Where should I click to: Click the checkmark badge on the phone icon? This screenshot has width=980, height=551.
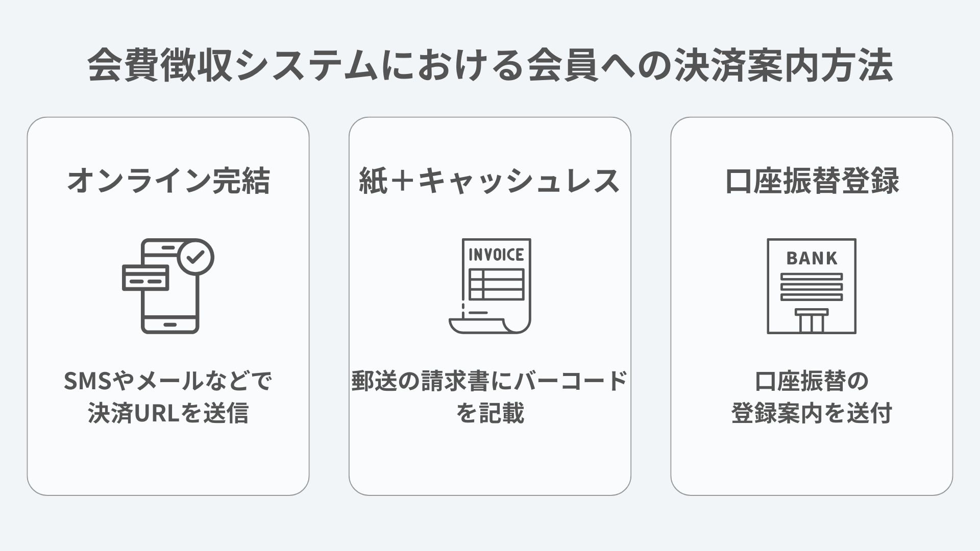click(x=195, y=257)
